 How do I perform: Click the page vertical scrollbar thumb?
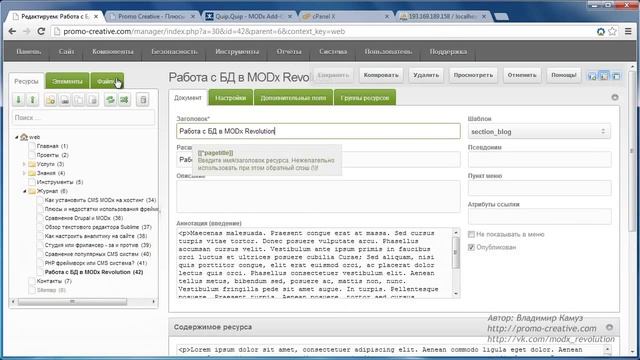click(632, 151)
